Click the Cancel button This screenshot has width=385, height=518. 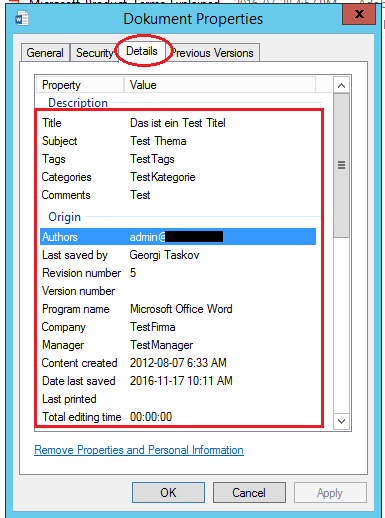tap(249, 492)
